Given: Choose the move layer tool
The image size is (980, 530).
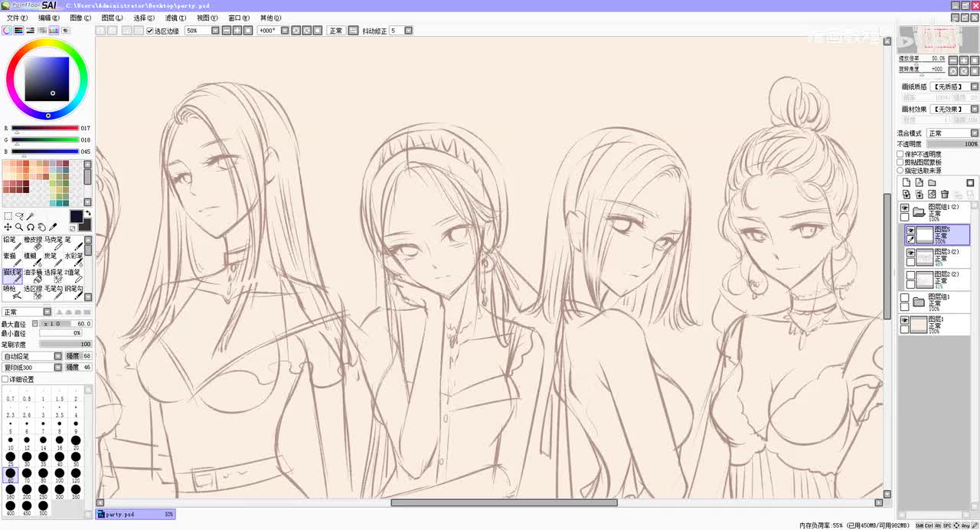Looking at the screenshot, I should pos(8,227).
